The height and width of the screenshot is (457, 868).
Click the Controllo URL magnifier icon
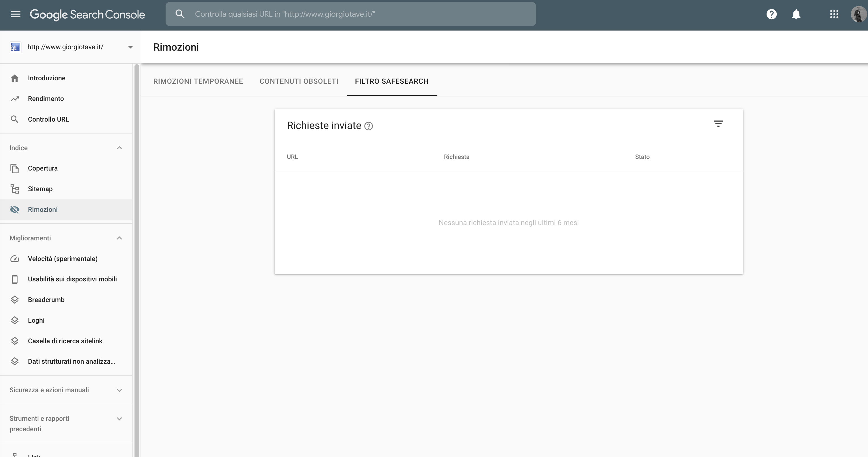coord(14,119)
